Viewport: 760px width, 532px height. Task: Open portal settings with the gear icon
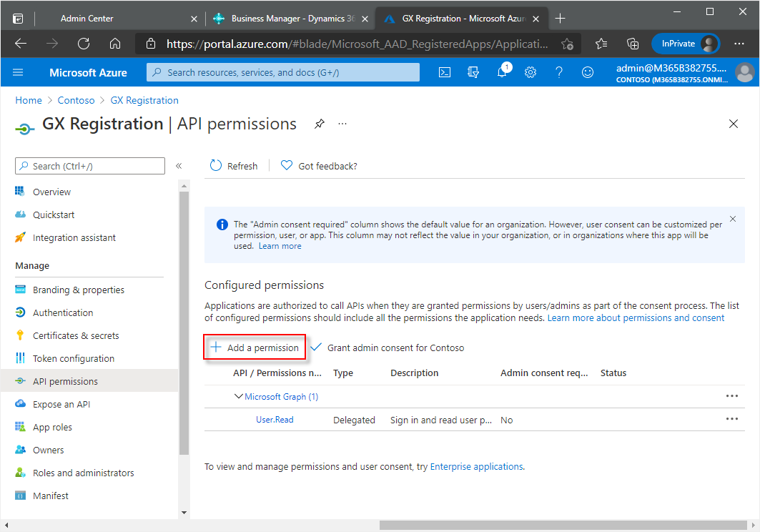click(x=530, y=72)
